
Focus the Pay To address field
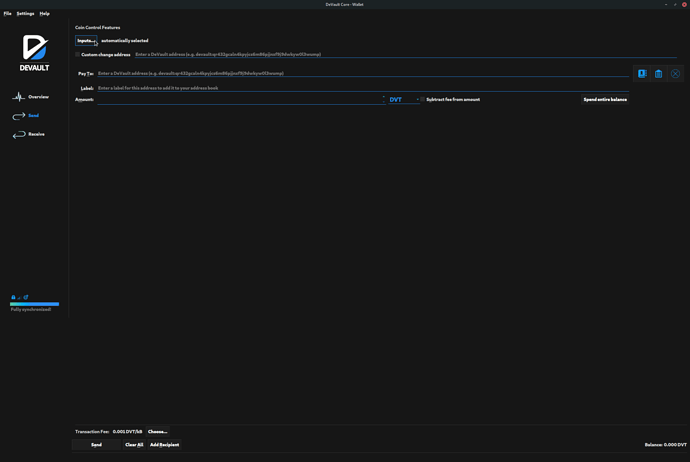coord(363,73)
